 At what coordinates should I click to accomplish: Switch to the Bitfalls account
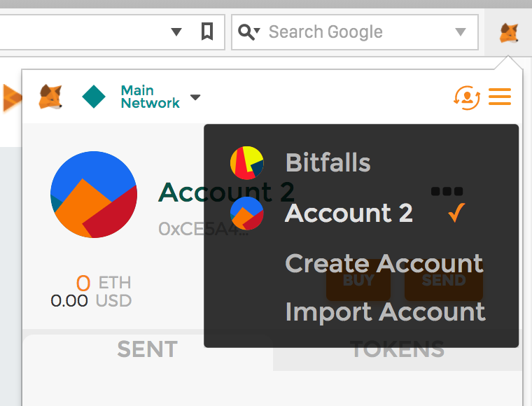(328, 162)
